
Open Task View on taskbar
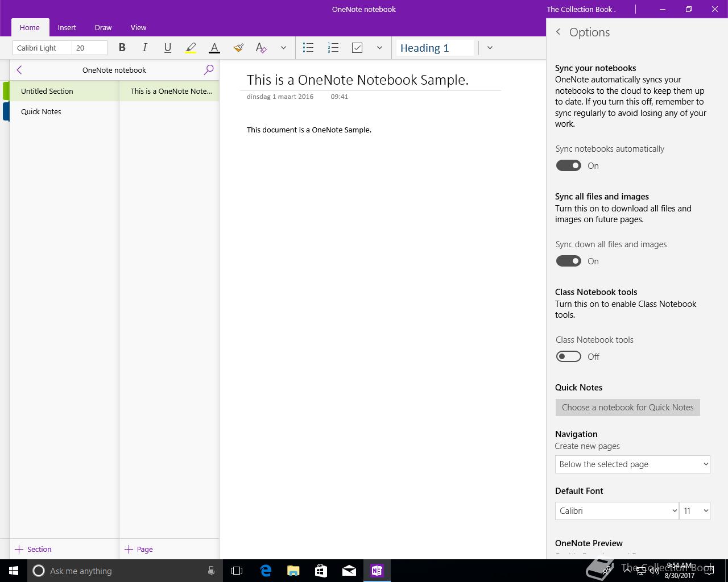click(x=237, y=571)
